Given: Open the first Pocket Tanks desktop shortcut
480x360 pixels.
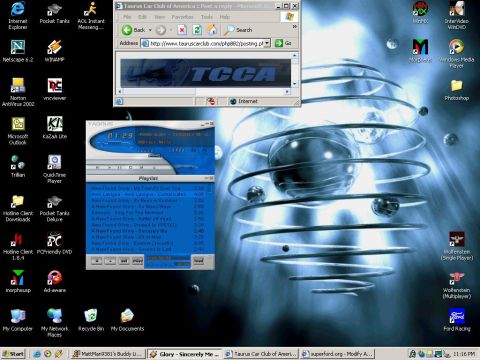Looking at the screenshot, I should pos(54,13).
